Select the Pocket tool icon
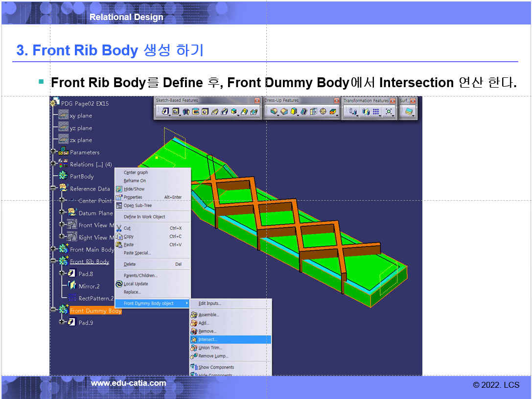This screenshot has height=399, width=532. [176, 112]
